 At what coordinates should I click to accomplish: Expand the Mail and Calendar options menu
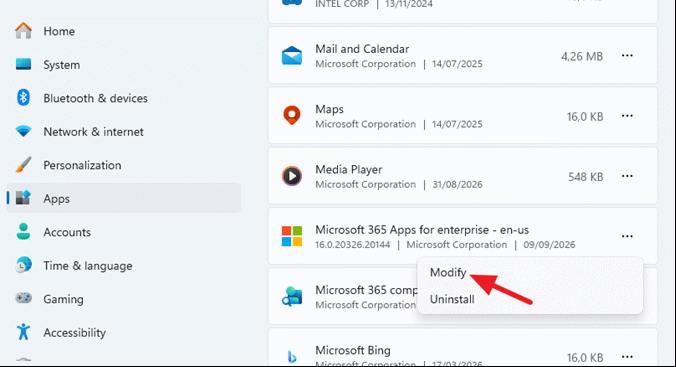point(627,56)
